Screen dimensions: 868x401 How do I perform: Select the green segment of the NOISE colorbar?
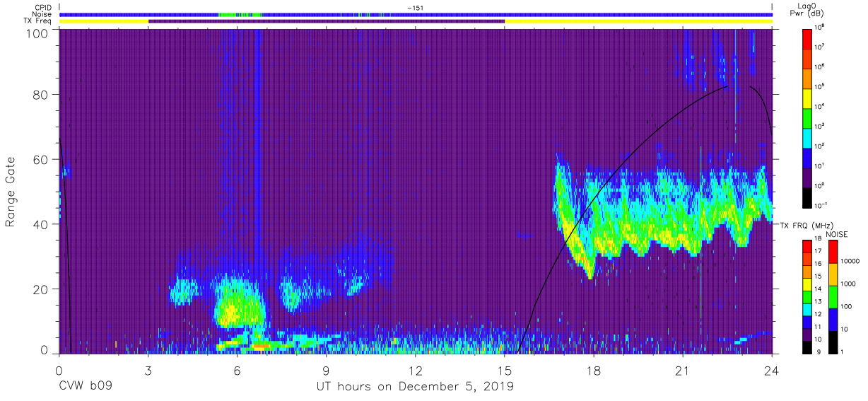pyautogui.click(x=833, y=296)
